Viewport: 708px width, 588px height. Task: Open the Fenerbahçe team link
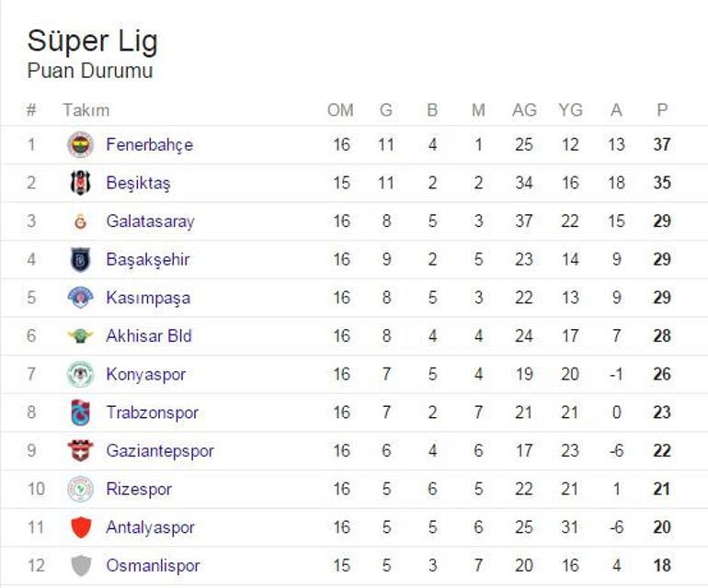(150, 145)
